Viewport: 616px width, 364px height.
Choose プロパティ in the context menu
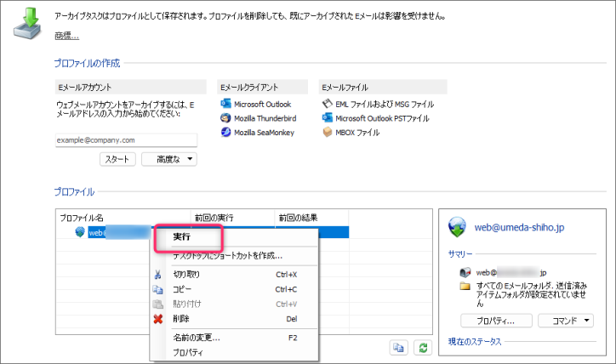tap(188, 353)
